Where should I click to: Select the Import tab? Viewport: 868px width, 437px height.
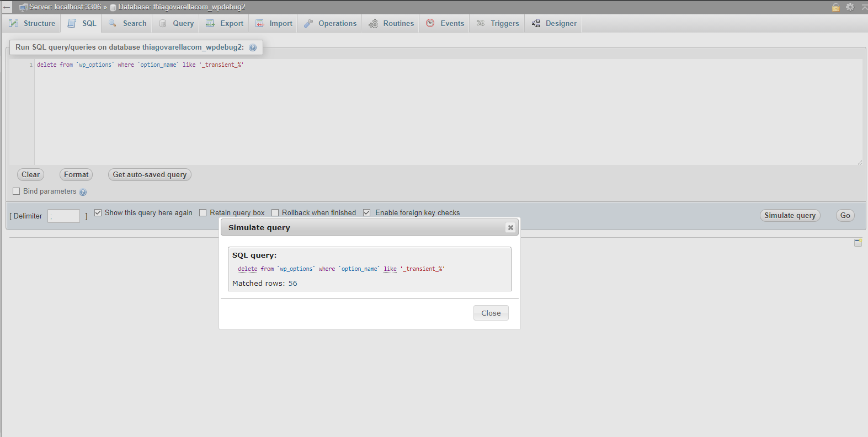click(x=274, y=23)
